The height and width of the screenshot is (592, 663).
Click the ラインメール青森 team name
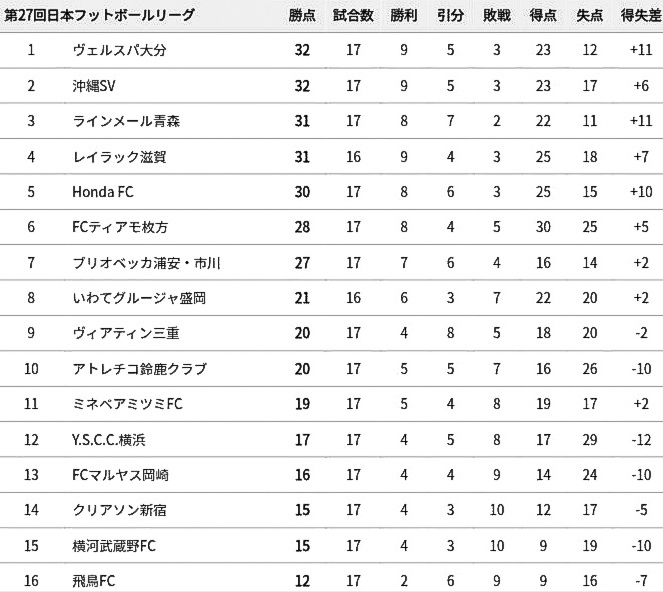coord(126,121)
